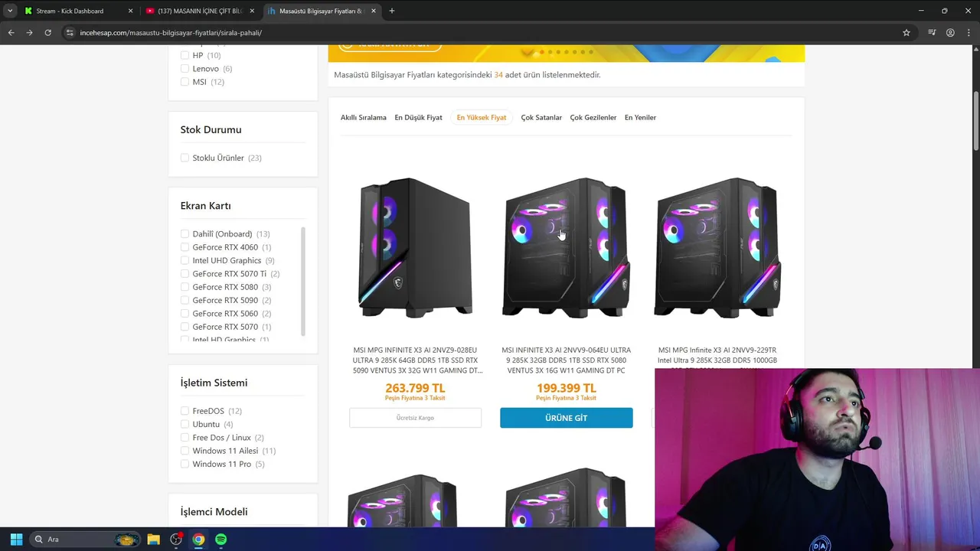Open the Spotify icon in the taskbar
980x551 pixels.
[221, 540]
